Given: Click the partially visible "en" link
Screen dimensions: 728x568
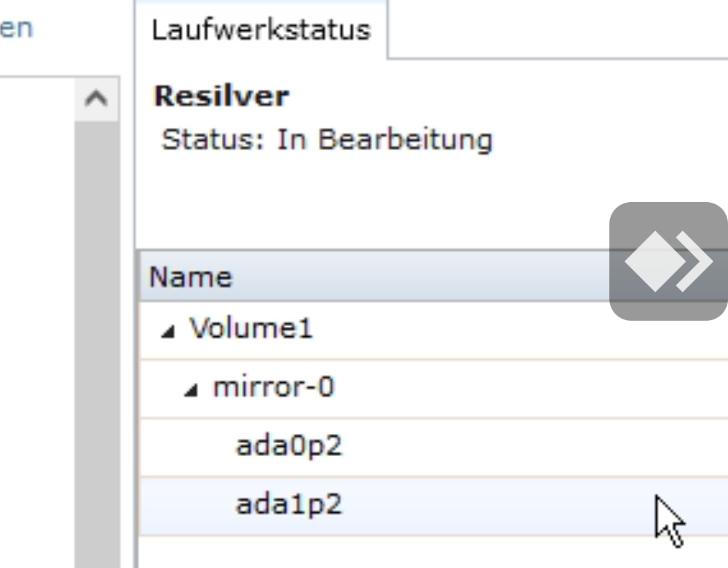Looking at the screenshot, I should pyautogui.click(x=16, y=29).
